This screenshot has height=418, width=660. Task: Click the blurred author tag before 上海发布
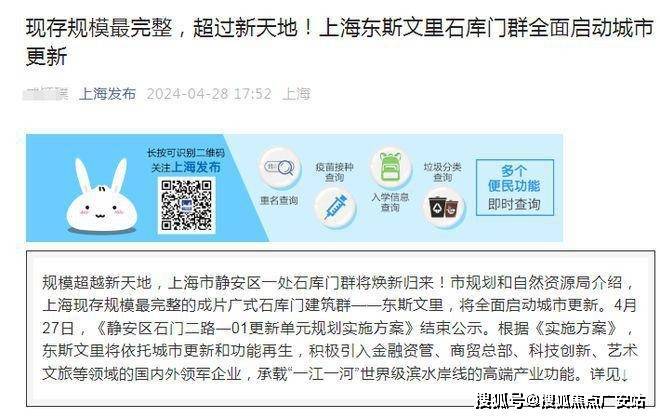45,93
